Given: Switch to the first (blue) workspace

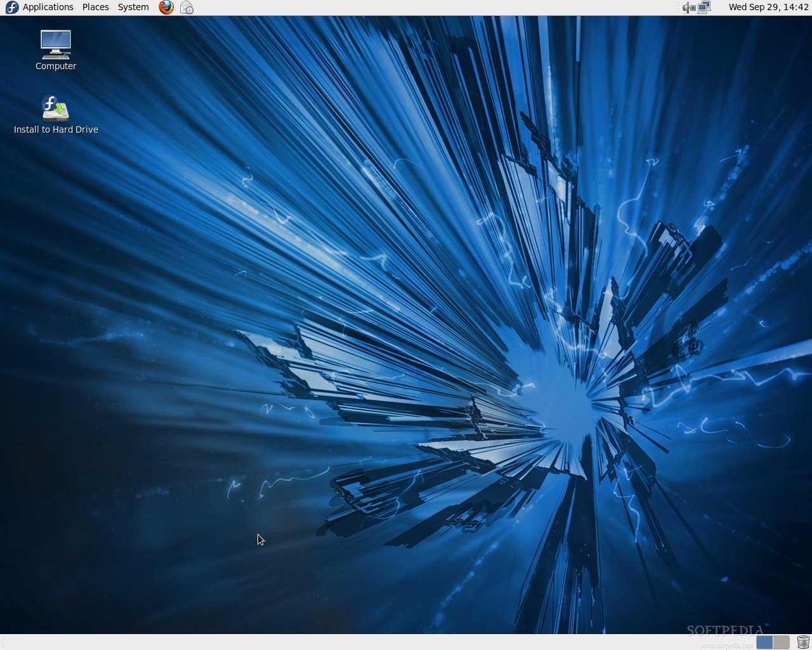Looking at the screenshot, I should point(764,642).
